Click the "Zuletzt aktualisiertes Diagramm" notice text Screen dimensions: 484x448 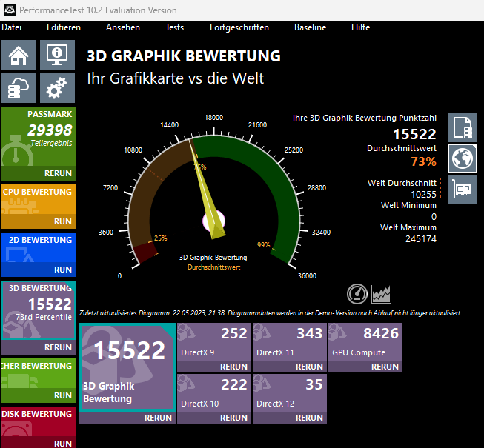coord(271,313)
